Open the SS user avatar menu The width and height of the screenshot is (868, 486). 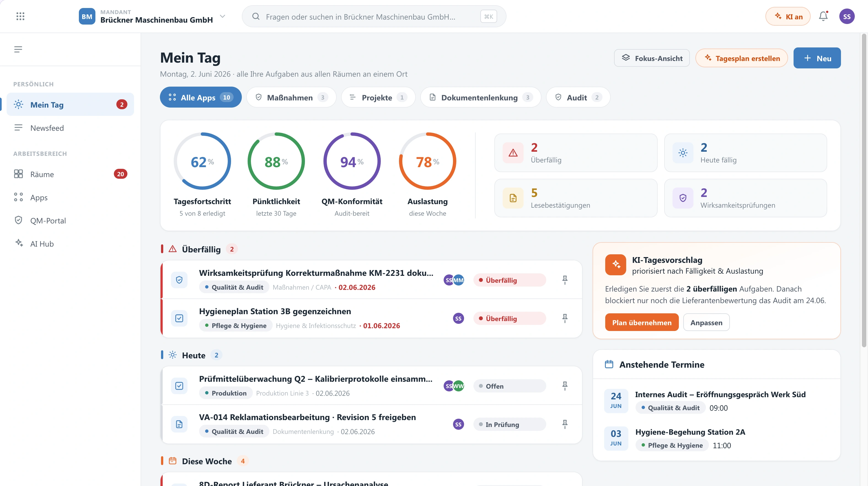(847, 16)
